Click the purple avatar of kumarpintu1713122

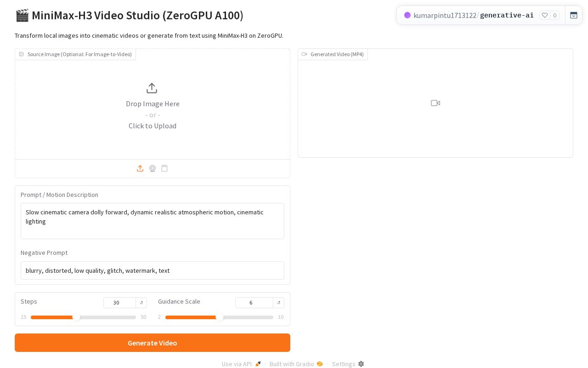407,15
